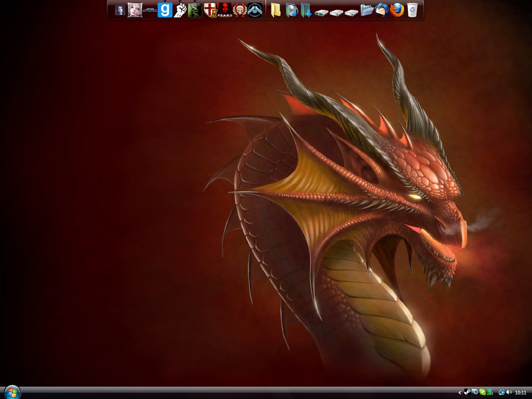Viewport: 532px width, 399px height.
Task: Open the Recycle Bin in the dock
Action: point(412,10)
